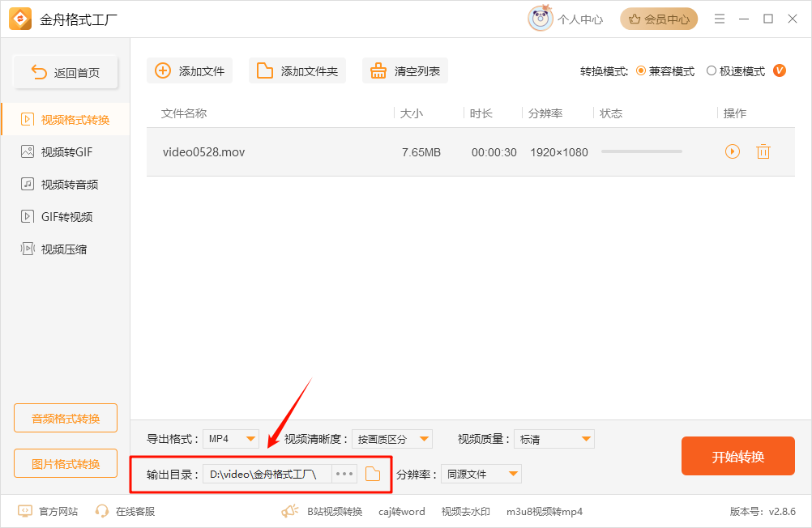812x528 pixels.
Task: Click the VIP badge beside 极速模式
Action: [x=780, y=70]
